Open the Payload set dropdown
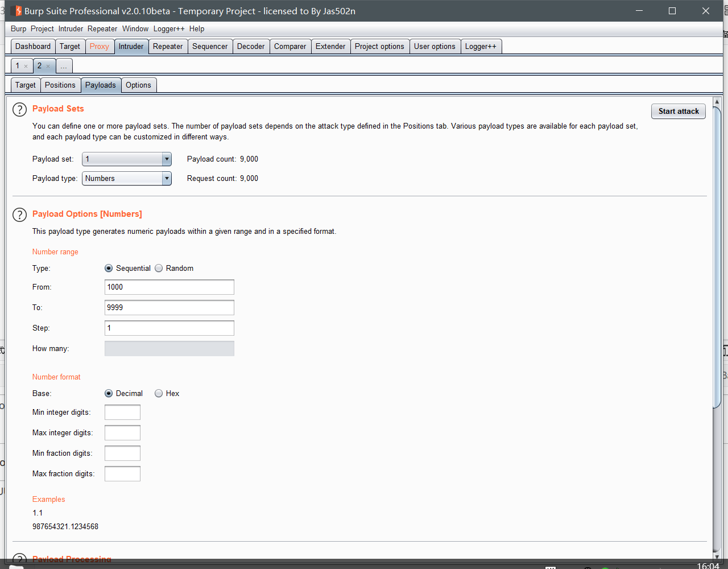This screenshot has height=569, width=728. coord(127,159)
